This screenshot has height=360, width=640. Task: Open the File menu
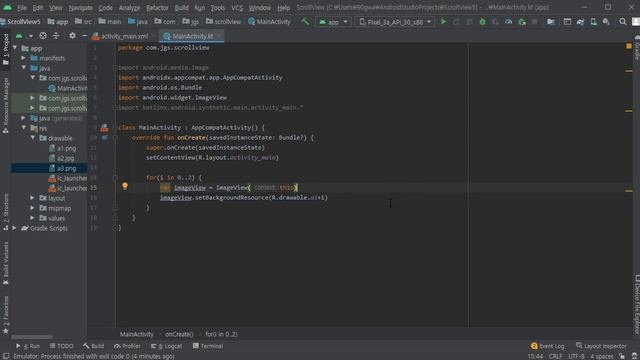(22, 8)
